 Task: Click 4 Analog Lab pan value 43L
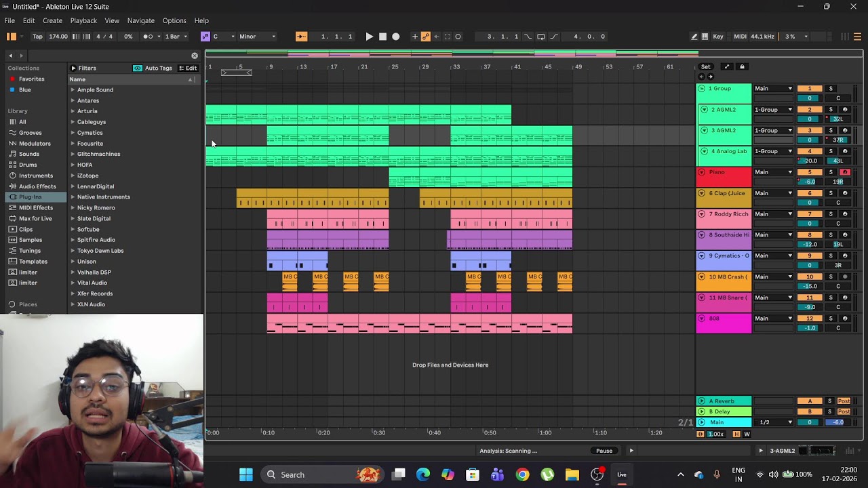coord(838,161)
